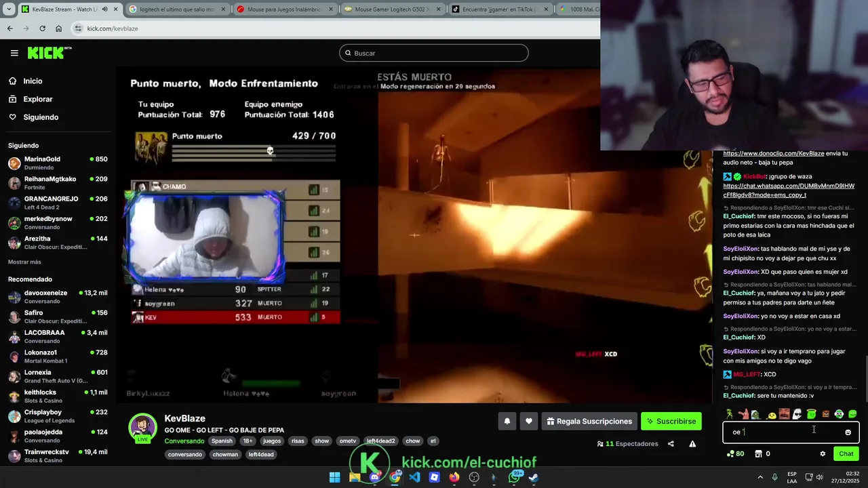Open the chat shop storefront icon

pyautogui.click(x=758, y=453)
